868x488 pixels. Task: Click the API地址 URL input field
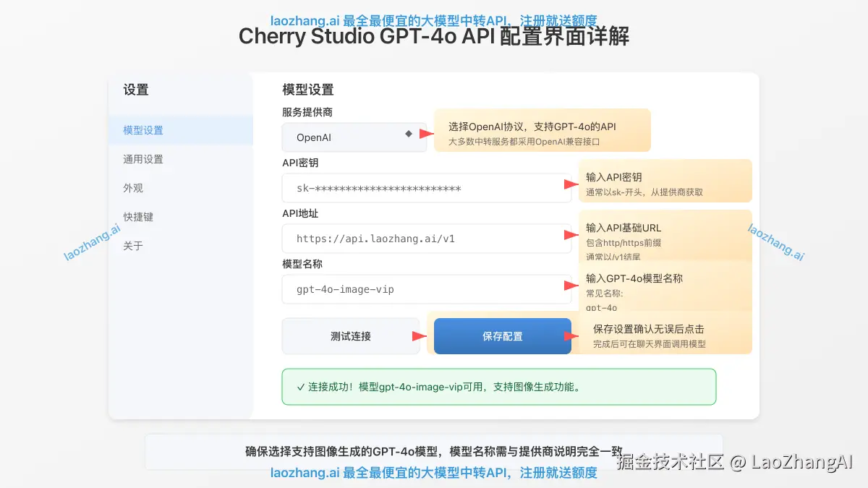pyautogui.click(x=427, y=239)
